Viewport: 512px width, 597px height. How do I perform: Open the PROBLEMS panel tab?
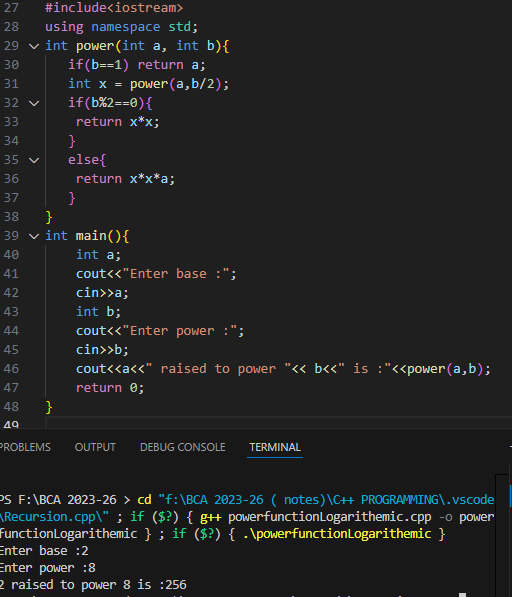coord(25,447)
